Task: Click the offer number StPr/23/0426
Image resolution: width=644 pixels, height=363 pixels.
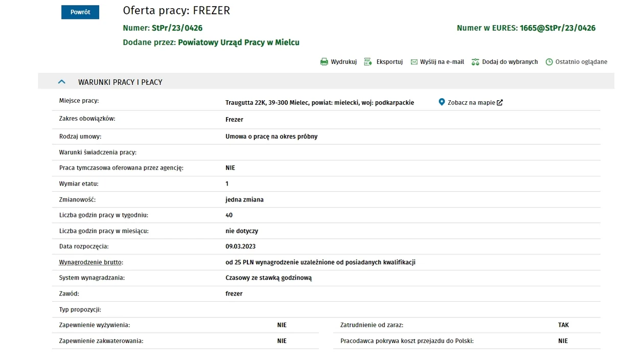Action: (x=177, y=28)
